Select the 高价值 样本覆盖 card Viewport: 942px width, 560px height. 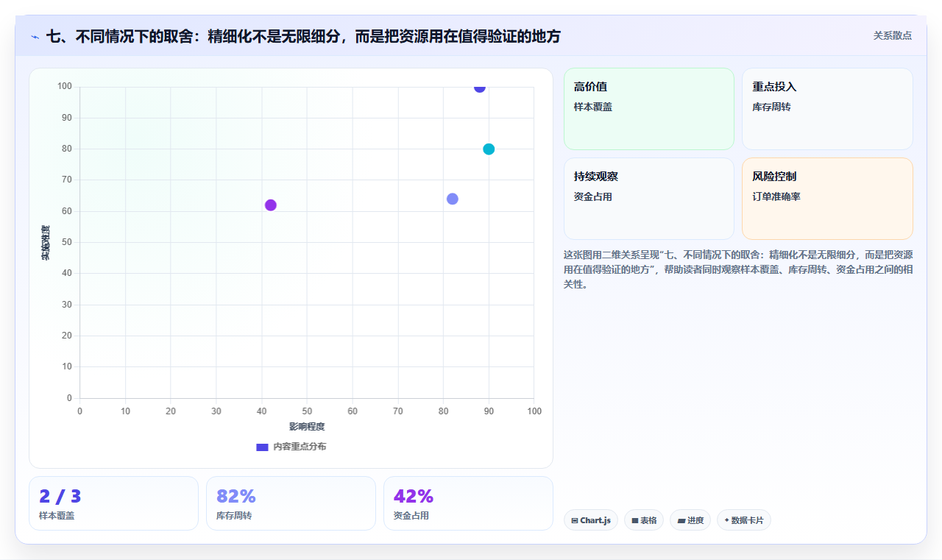pos(649,109)
